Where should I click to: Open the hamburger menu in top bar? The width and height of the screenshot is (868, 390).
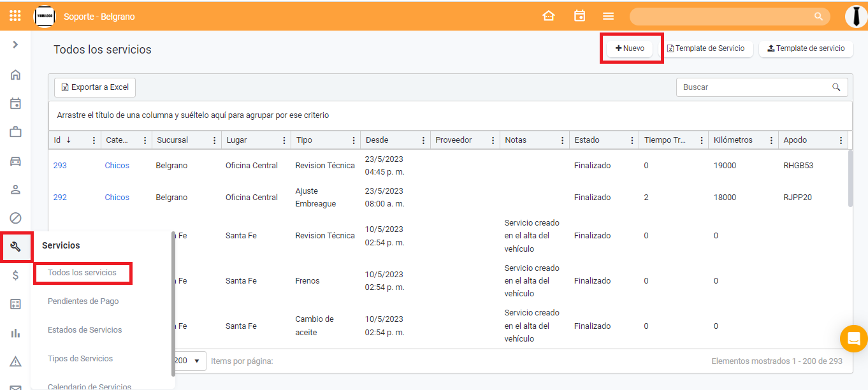pos(609,16)
